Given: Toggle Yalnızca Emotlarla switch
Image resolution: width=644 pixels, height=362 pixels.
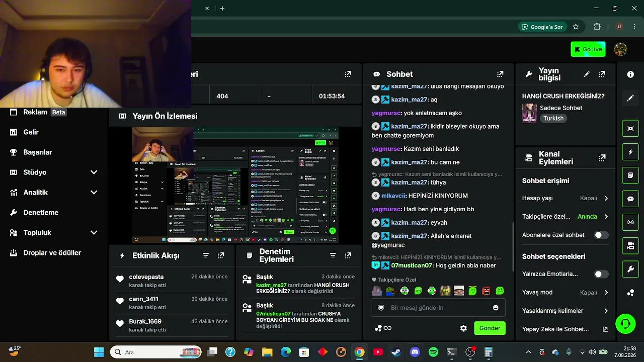Looking at the screenshot, I should tap(601, 274).
